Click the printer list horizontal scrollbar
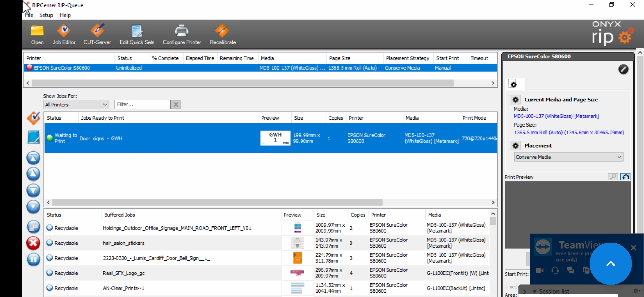Screen dimensions: 644x297 242,83
